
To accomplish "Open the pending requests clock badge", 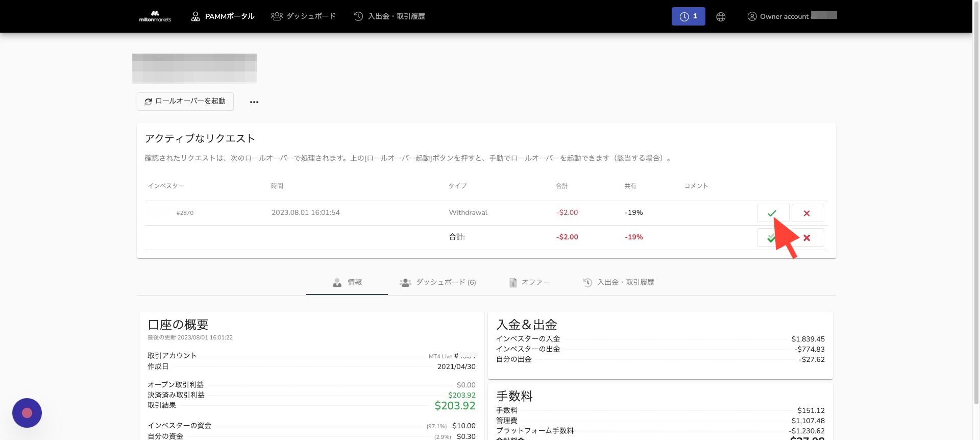I will 688,16.
